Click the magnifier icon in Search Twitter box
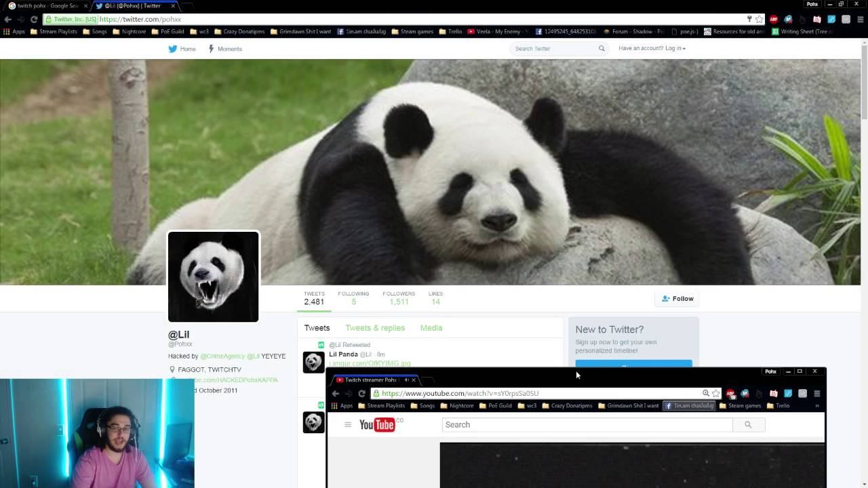The height and width of the screenshot is (488, 868). (601, 49)
